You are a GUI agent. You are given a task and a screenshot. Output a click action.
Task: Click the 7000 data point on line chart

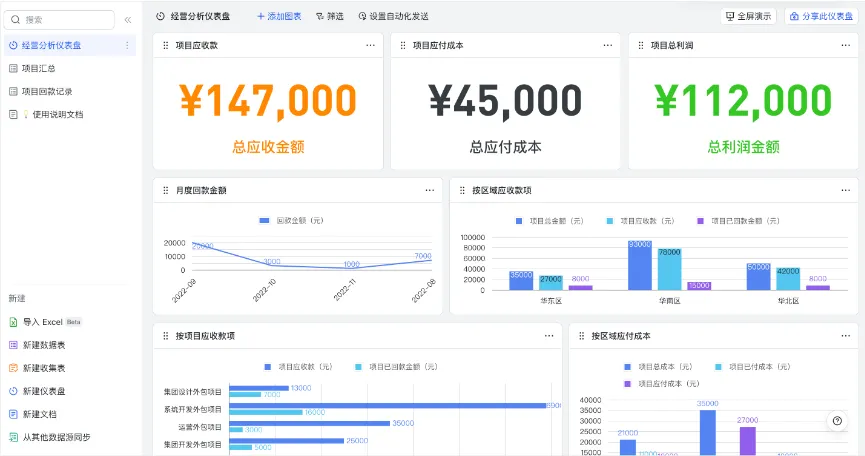point(431,260)
